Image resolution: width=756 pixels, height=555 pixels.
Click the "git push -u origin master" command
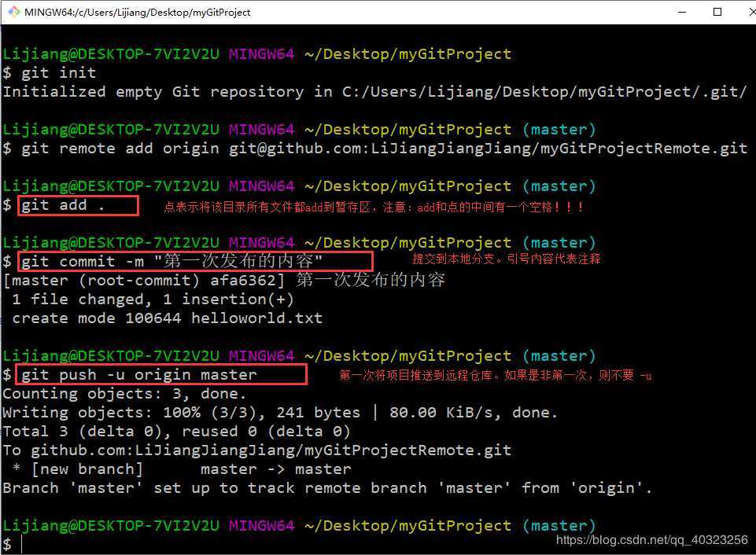139,375
